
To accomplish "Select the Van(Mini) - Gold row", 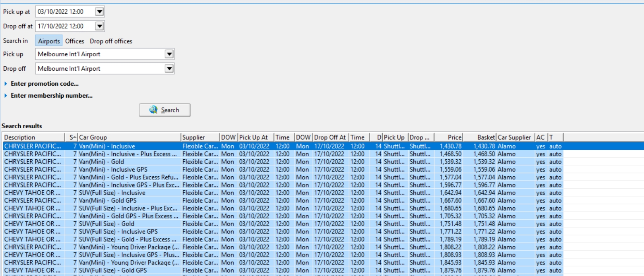I will [323, 162].
